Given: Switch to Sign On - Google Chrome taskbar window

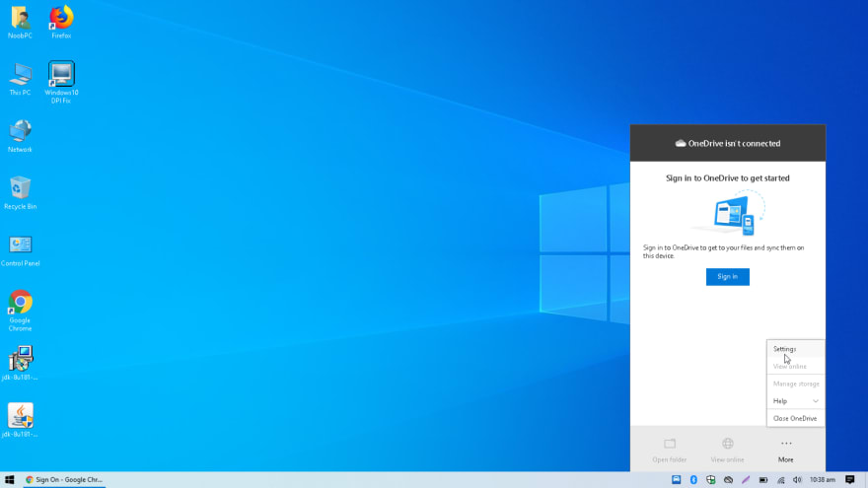Looking at the screenshot, I should [x=64, y=480].
